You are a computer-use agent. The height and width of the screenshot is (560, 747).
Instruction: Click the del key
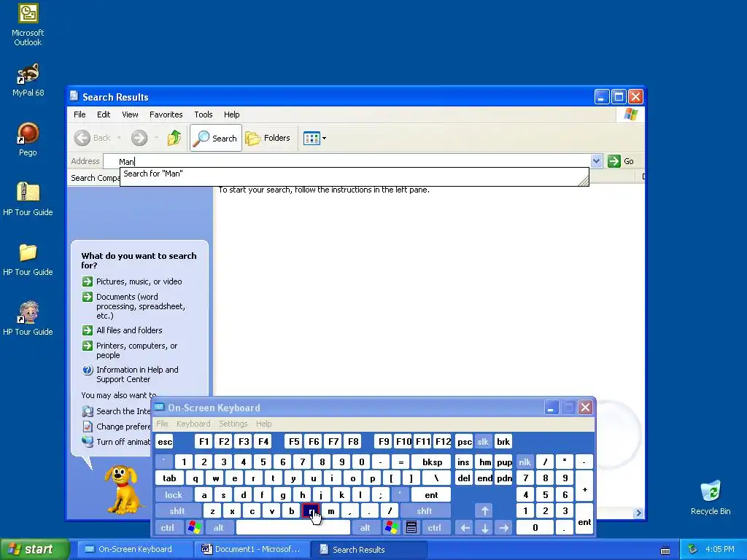pos(464,478)
